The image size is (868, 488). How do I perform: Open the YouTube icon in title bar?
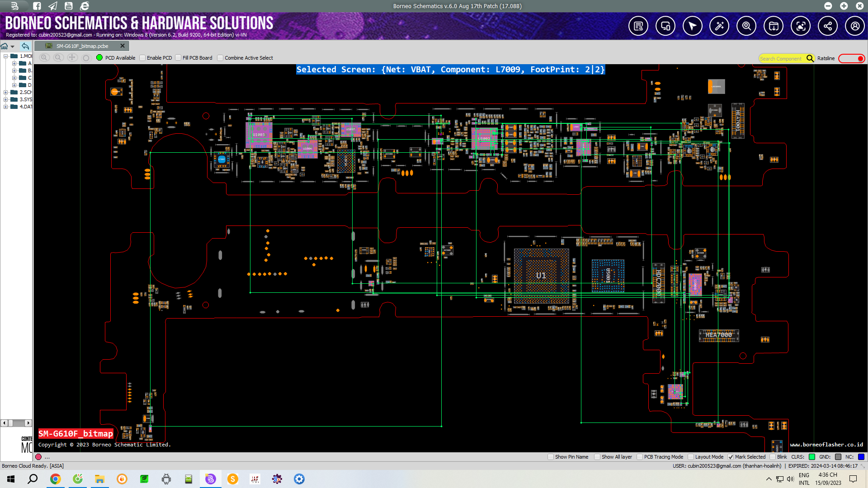(69, 6)
